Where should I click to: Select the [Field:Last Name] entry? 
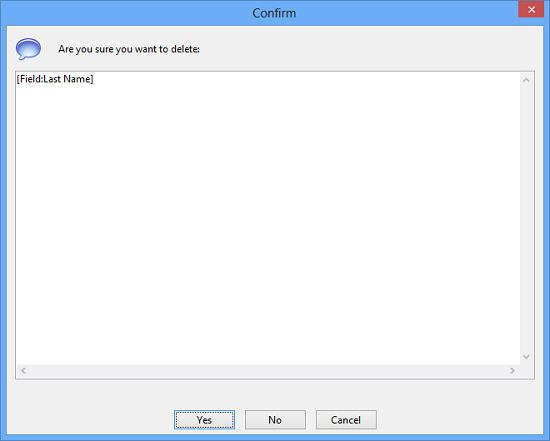pos(55,79)
